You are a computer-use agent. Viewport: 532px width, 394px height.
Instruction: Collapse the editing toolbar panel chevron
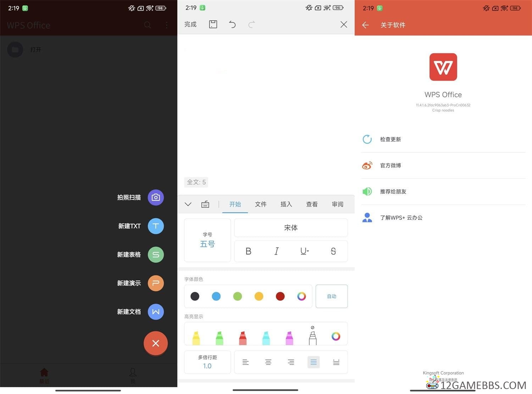(188, 204)
